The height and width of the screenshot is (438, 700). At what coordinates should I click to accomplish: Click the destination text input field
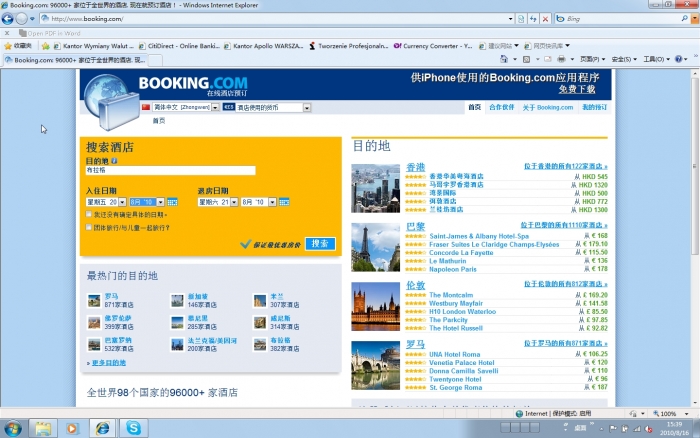(170, 171)
